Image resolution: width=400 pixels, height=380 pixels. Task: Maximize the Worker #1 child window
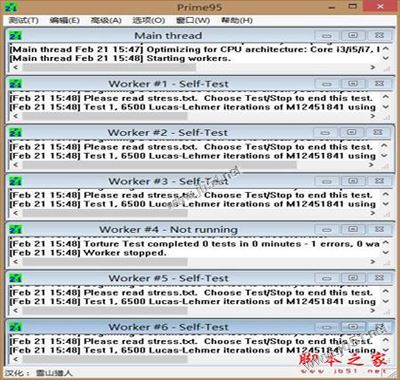click(353, 84)
